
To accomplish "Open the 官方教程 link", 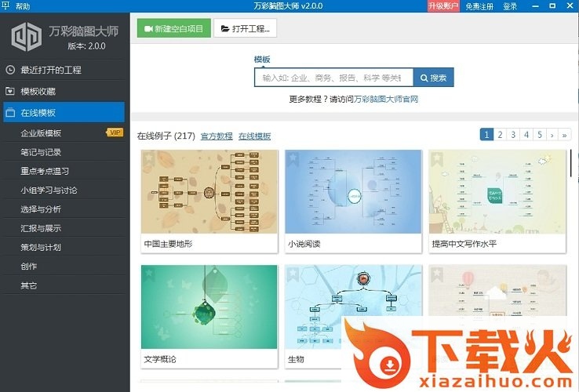I will pyautogui.click(x=217, y=136).
